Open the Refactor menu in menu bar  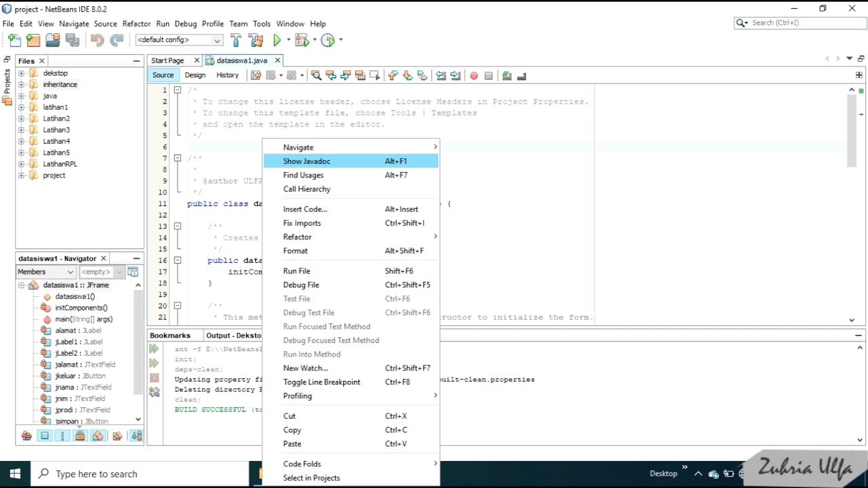tap(136, 24)
